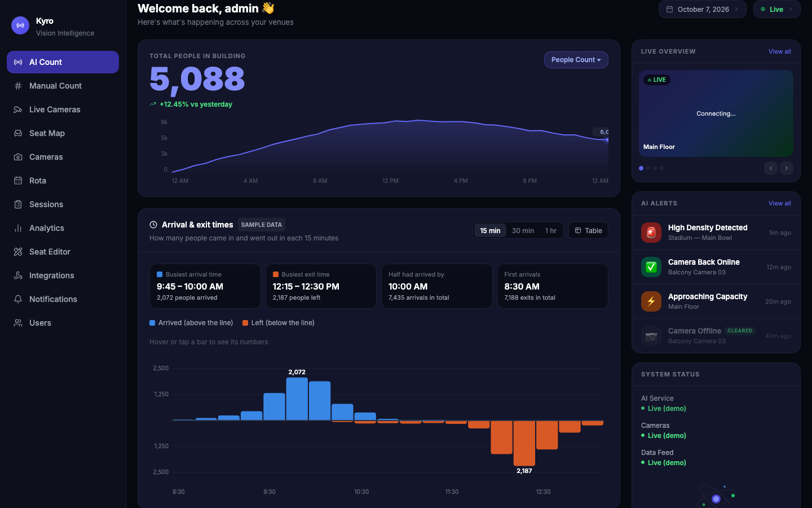Select the second live overview carousel dot
812x508 pixels.
tap(648, 168)
